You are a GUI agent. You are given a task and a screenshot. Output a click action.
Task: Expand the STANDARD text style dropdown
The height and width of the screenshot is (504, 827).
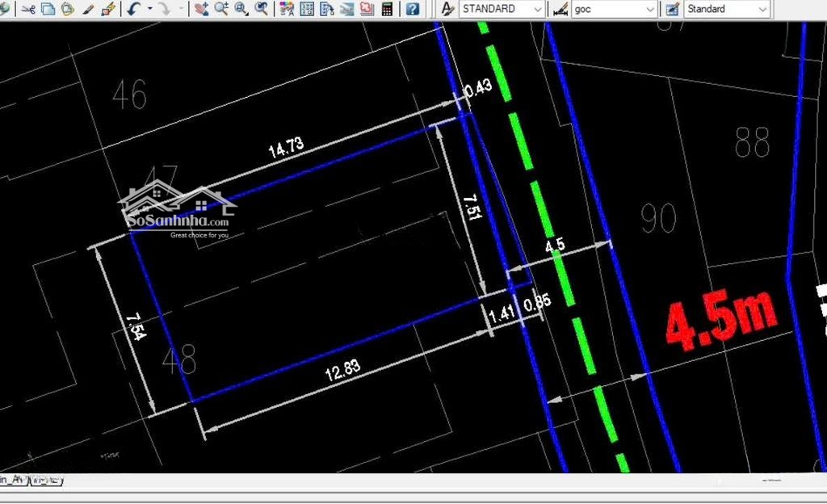point(538,9)
